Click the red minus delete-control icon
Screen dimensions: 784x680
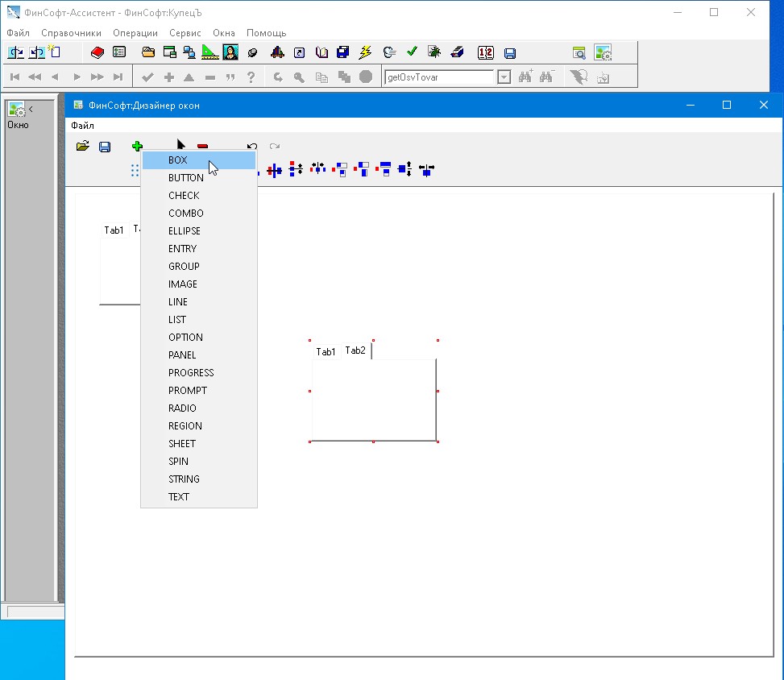[x=202, y=147]
